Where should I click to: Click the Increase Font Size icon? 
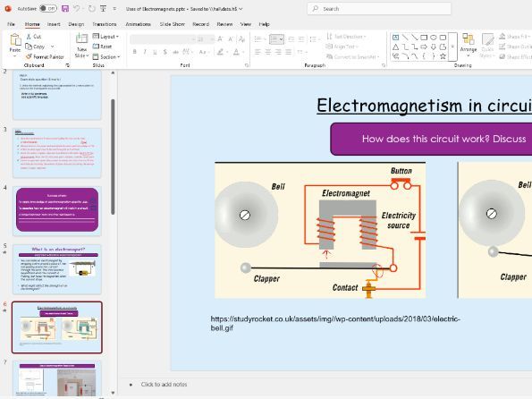[220, 39]
